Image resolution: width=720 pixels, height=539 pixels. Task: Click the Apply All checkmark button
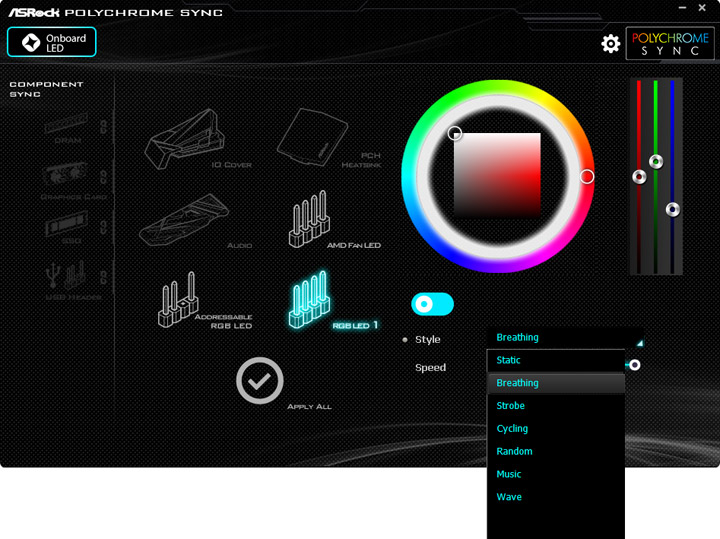point(260,381)
